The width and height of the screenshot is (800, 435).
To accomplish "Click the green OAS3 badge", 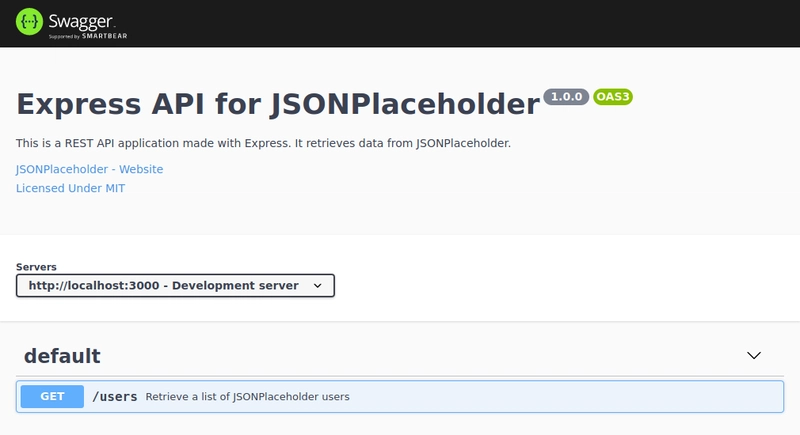I will coord(613,97).
